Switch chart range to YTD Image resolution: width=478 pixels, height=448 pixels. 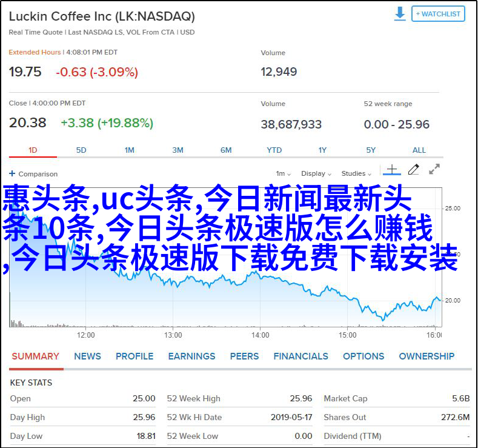(x=274, y=150)
